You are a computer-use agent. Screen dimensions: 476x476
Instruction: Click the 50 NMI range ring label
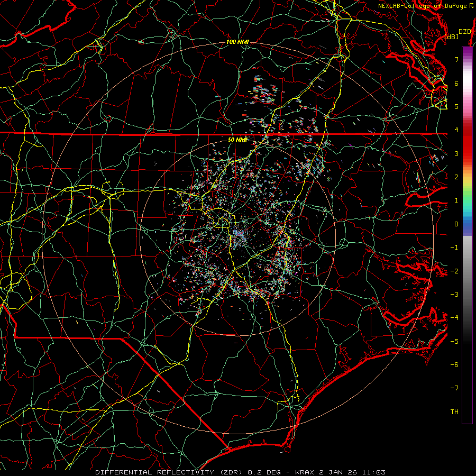point(237,140)
